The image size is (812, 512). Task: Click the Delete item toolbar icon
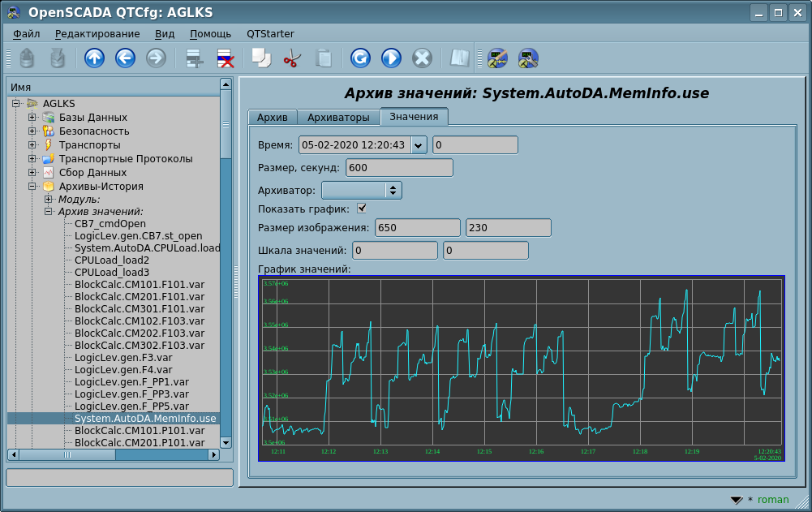[226, 58]
